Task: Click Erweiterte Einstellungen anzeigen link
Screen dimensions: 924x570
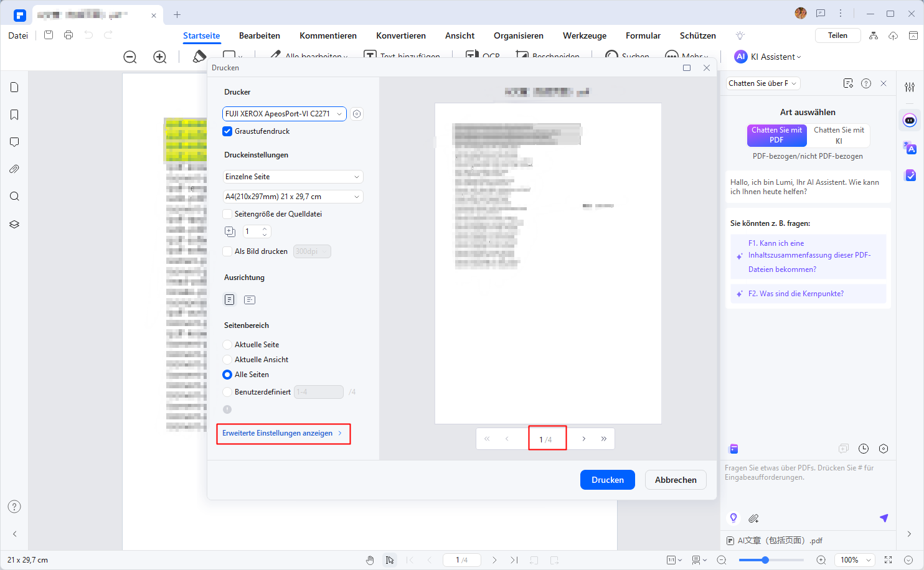Action: [282, 433]
